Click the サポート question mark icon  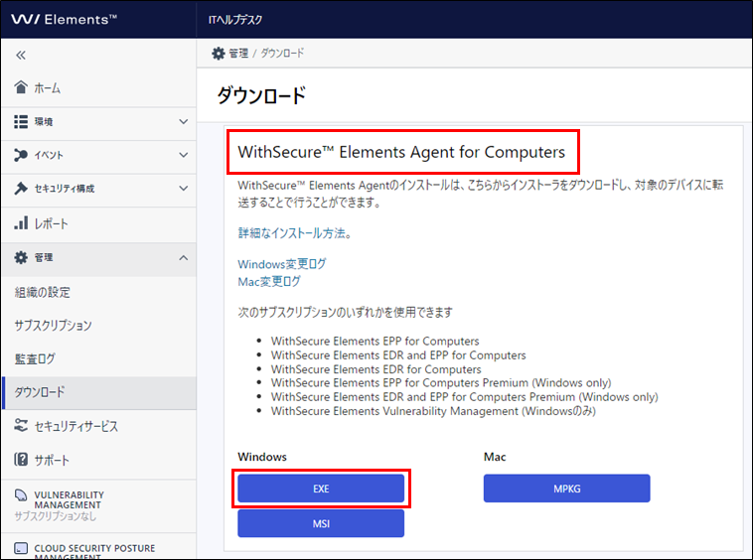(21, 460)
